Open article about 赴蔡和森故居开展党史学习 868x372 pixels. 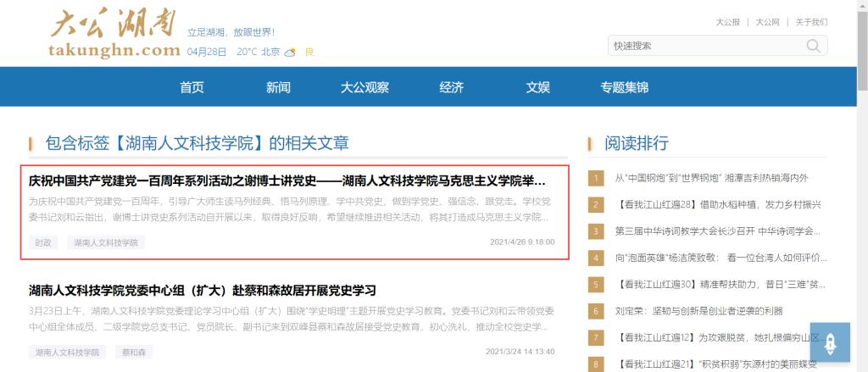click(x=202, y=291)
